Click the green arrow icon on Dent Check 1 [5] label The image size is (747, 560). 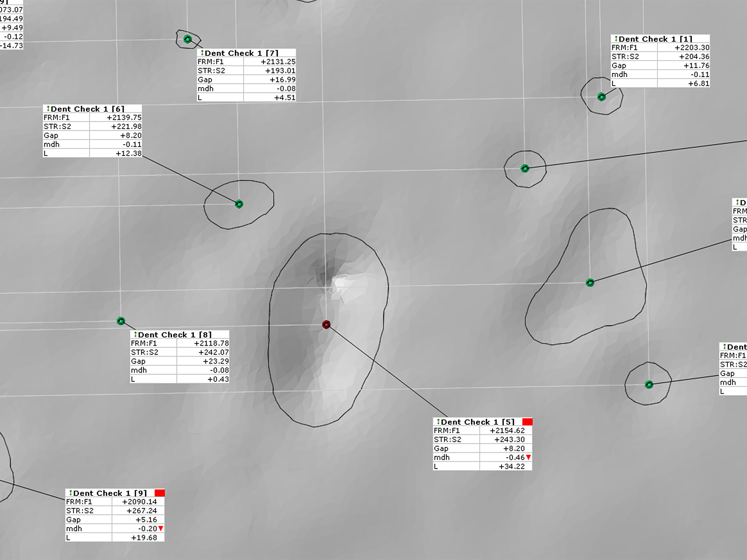(439, 422)
